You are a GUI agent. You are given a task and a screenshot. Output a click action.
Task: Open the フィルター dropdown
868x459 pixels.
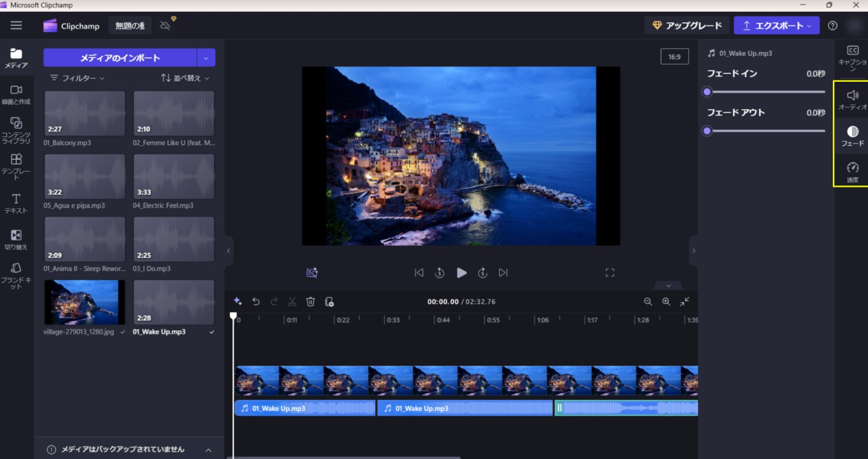click(x=77, y=78)
